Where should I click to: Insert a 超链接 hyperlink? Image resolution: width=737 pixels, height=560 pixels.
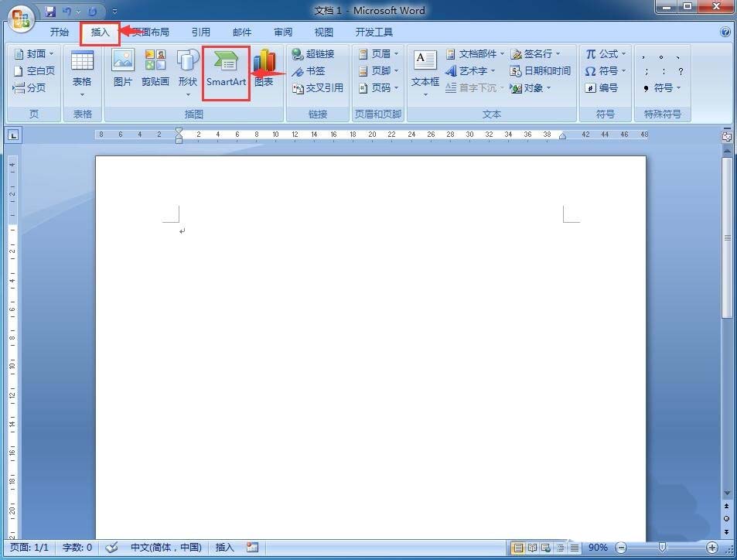click(313, 54)
